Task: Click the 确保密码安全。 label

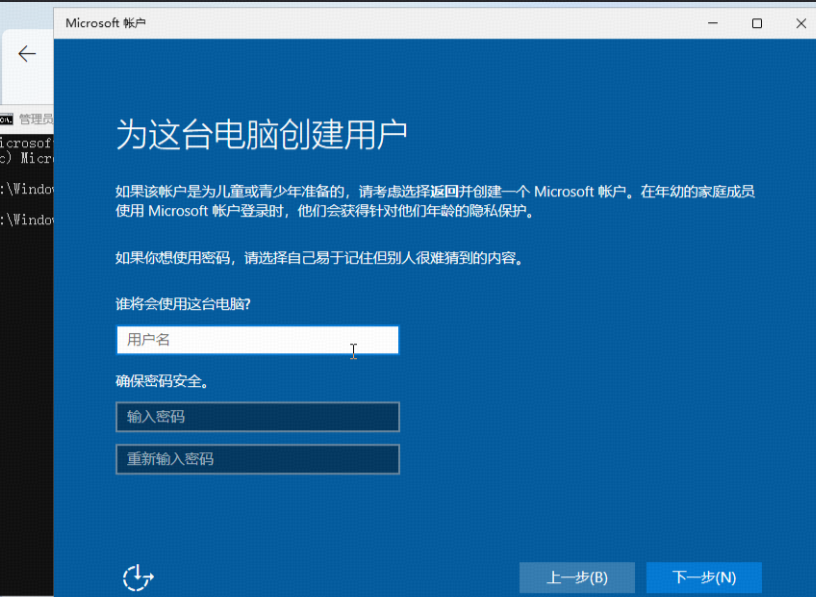Action: click(162, 382)
